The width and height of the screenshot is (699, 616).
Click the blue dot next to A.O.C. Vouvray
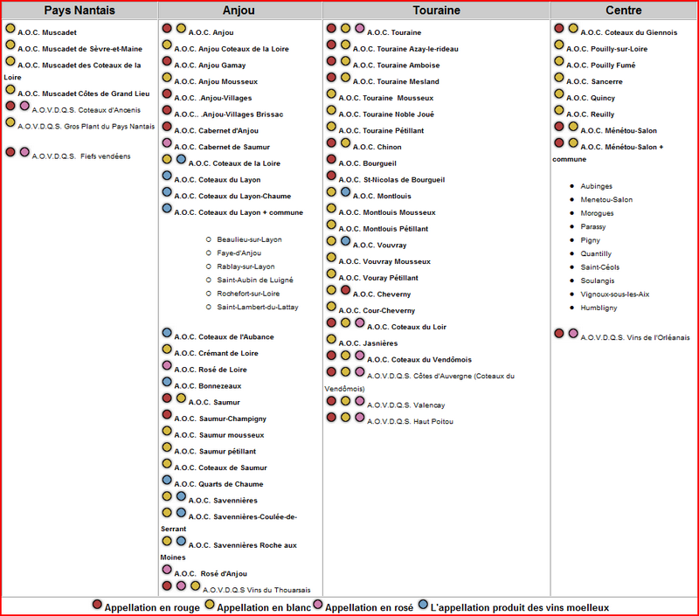(346, 241)
